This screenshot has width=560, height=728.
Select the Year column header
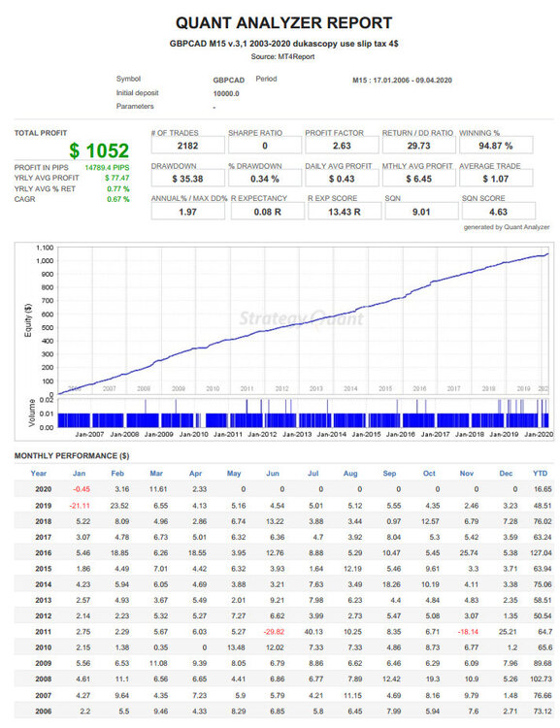[39, 473]
